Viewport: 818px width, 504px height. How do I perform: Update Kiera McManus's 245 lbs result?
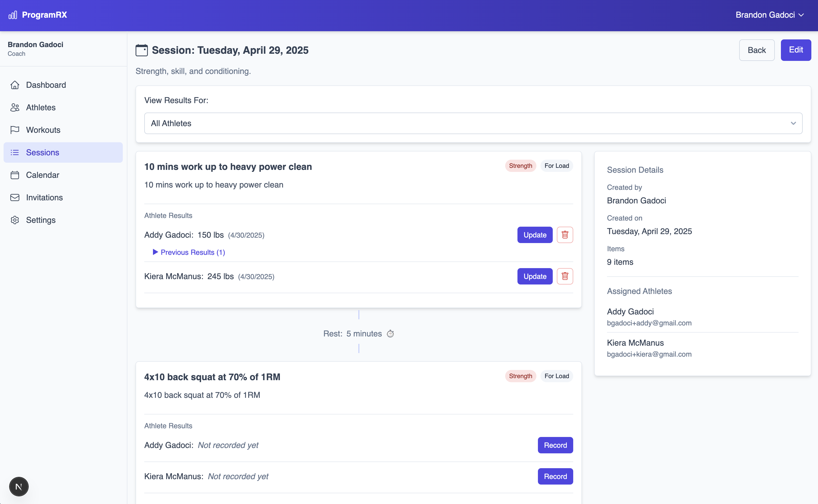pos(535,276)
